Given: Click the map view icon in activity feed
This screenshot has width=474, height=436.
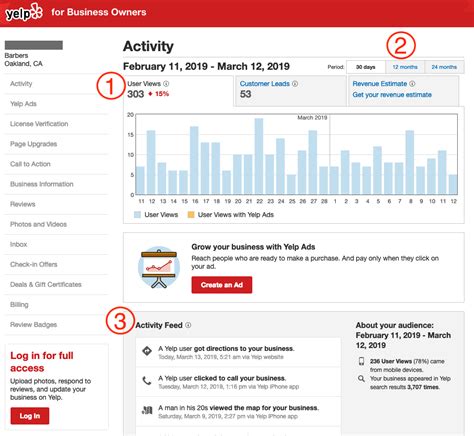Looking at the screenshot, I should coord(147,410).
